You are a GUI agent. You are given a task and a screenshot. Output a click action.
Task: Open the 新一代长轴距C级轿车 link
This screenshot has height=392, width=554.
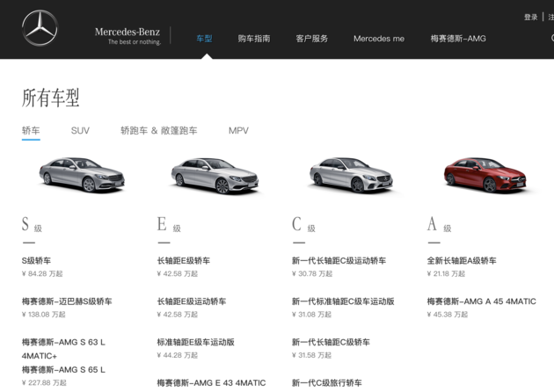[331, 342]
